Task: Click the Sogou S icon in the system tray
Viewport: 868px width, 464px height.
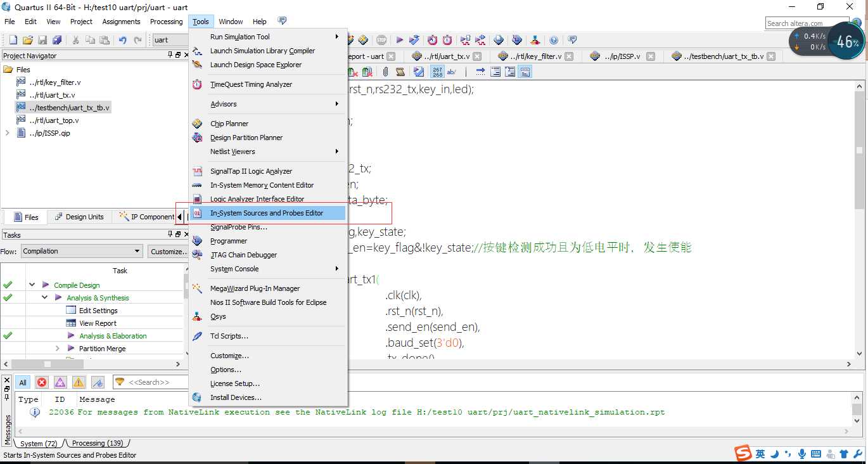Action: [743, 454]
